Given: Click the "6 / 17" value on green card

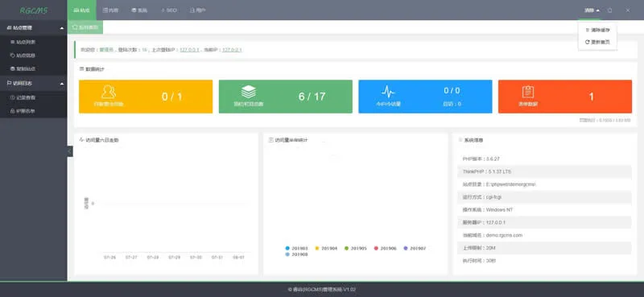Looking at the screenshot, I should [312, 97].
